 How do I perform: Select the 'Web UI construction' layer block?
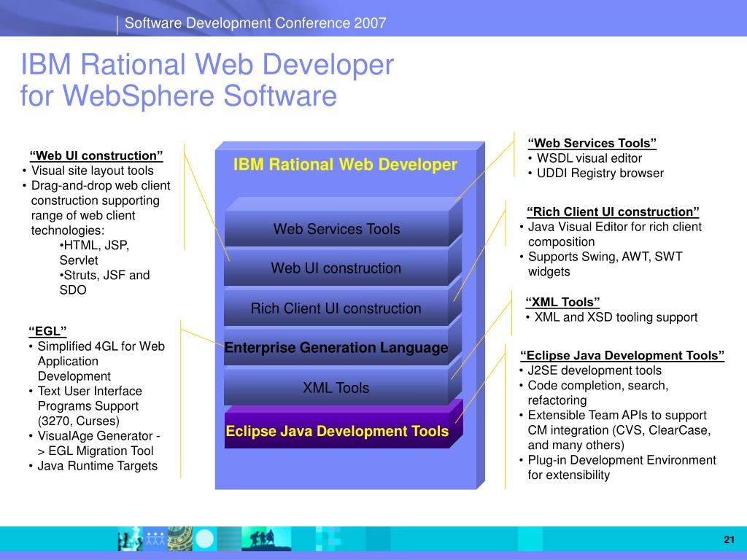[x=336, y=268]
